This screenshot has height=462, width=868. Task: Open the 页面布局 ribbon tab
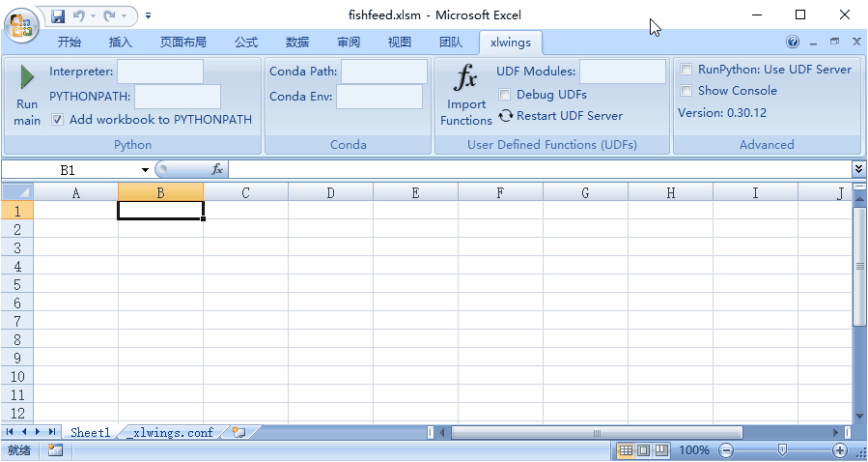tap(183, 43)
